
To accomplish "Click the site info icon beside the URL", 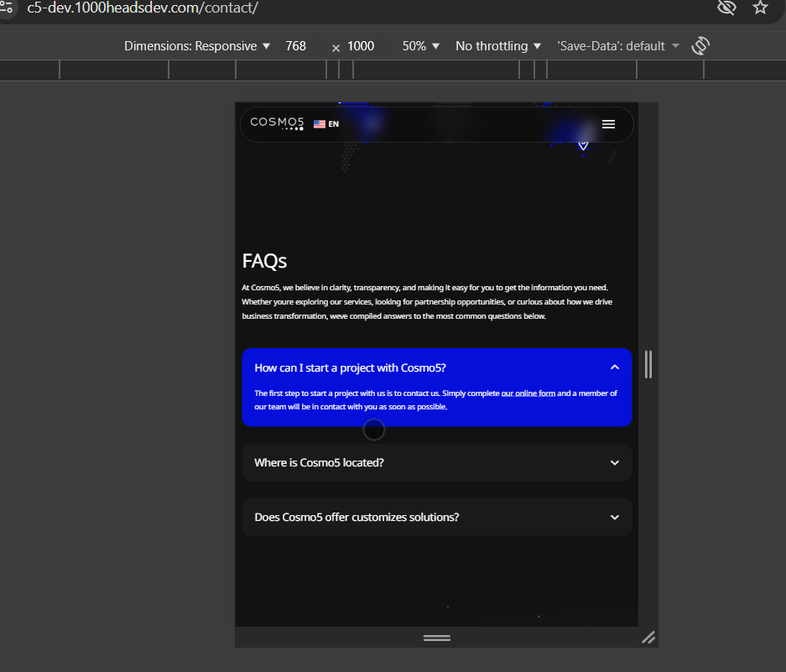I will point(6,7).
